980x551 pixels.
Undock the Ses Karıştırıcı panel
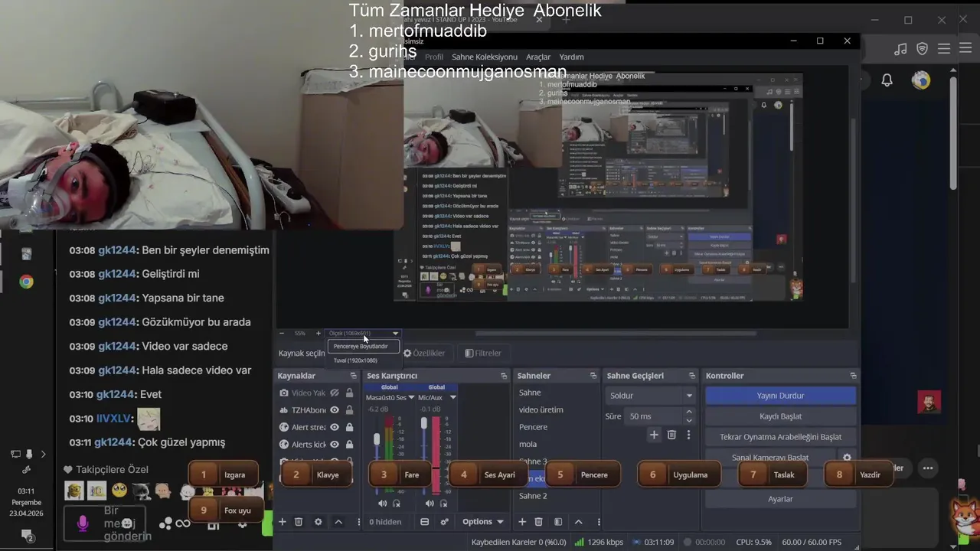pyautogui.click(x=504, y=376)
